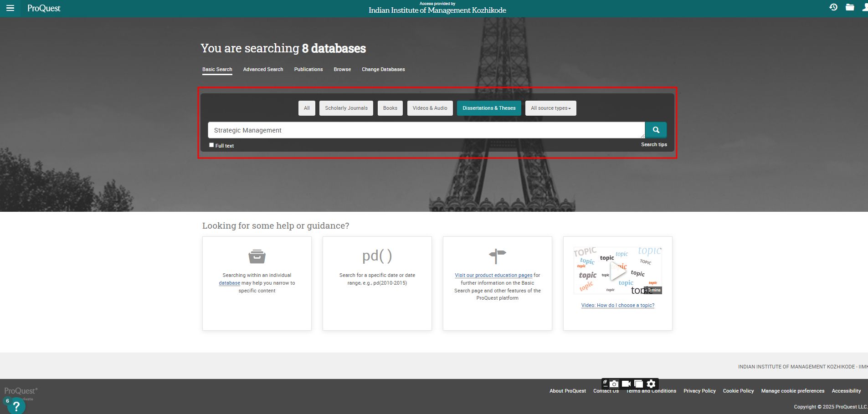Select the Books source filter
Viewport: 868px width, 414px height.
click(390, 108)
